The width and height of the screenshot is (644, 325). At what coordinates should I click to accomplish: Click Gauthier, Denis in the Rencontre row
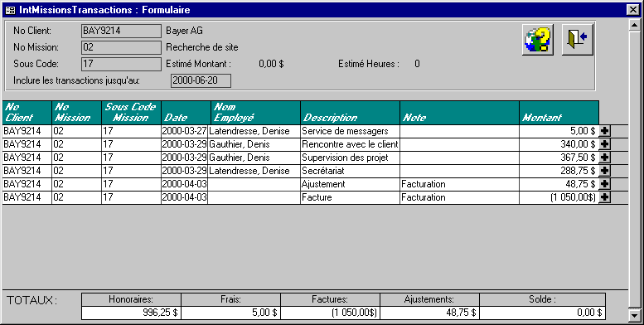coord(254,144)
